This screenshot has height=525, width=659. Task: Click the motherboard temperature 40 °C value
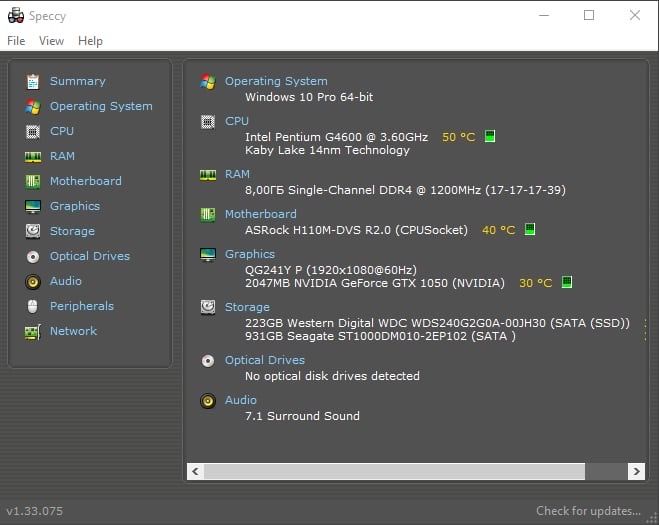tap(498, 230)
